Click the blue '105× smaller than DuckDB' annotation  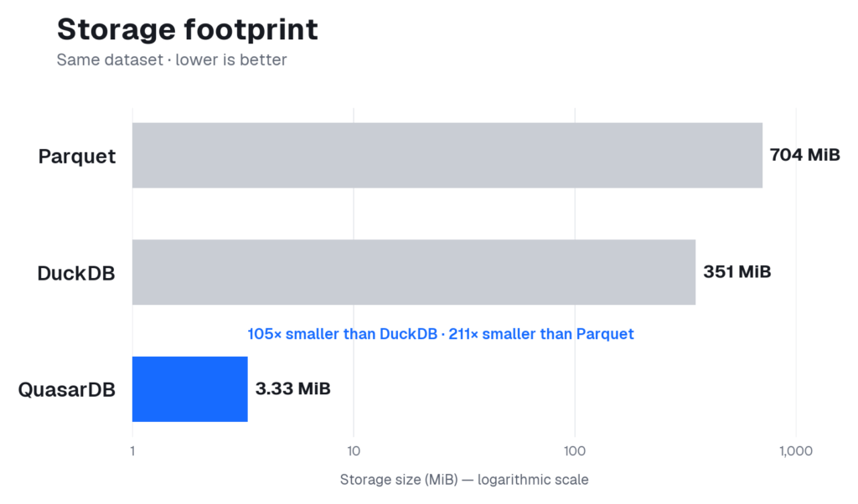click(x=343, y=334)
